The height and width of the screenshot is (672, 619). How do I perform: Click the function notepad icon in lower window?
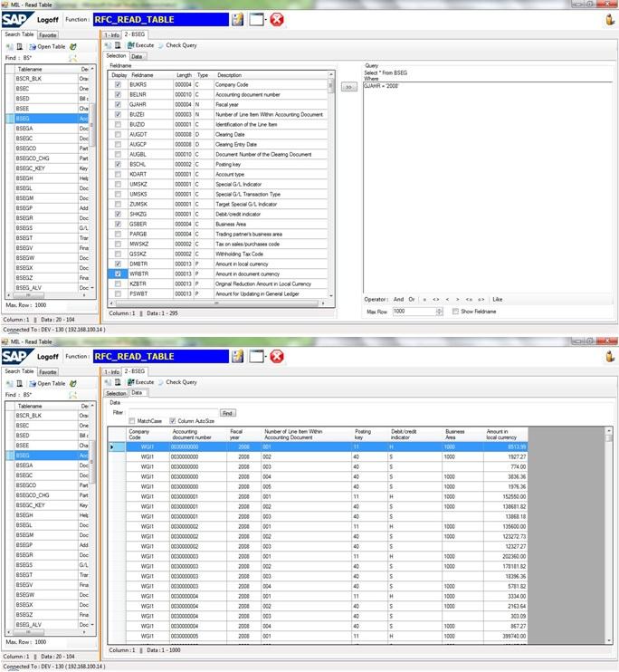pyautogui.click(x=237, y=356)
